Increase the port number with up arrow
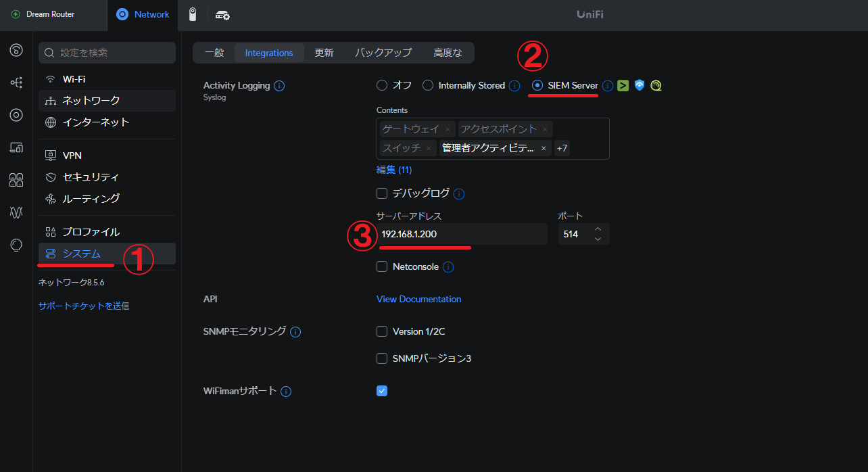Viewport: 868px width, 472px height. coord(598,229)
